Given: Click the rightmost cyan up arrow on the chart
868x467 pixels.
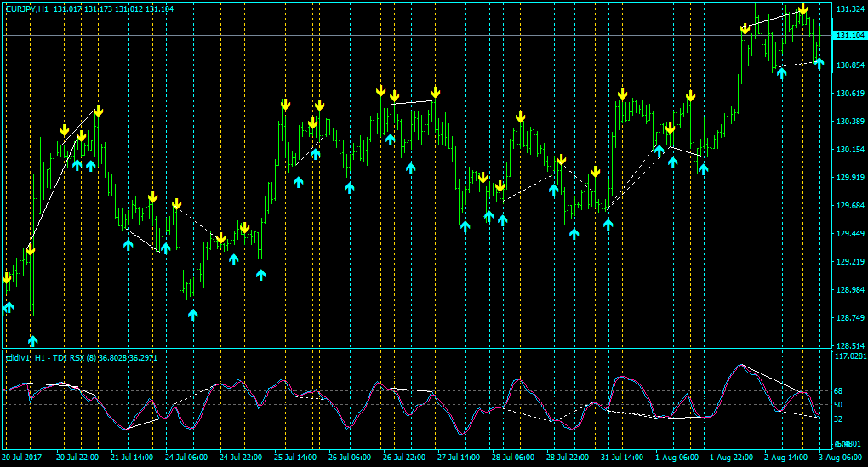Looking at the screenshot, I should tap(819, 63).
